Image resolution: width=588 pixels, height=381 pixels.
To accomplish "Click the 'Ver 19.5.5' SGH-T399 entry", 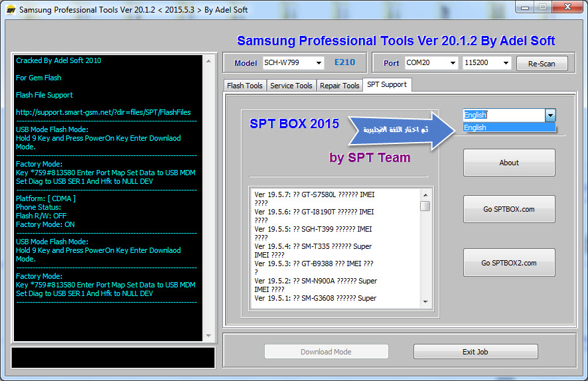I will pos(313,233).
